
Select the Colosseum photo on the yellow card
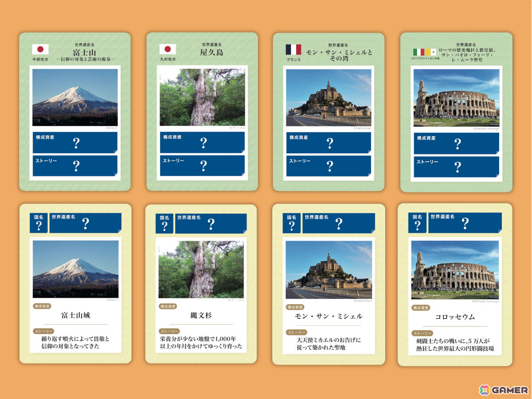[x=455, y=270]
